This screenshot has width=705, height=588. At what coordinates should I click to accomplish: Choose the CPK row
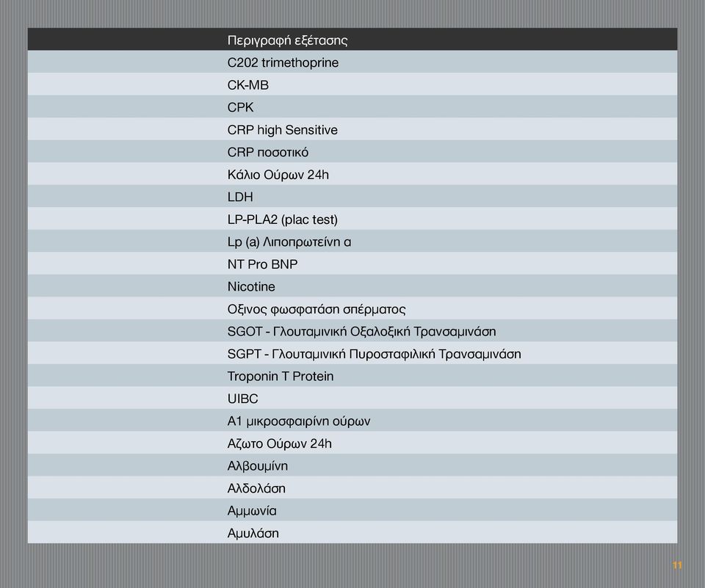(352, 106)
